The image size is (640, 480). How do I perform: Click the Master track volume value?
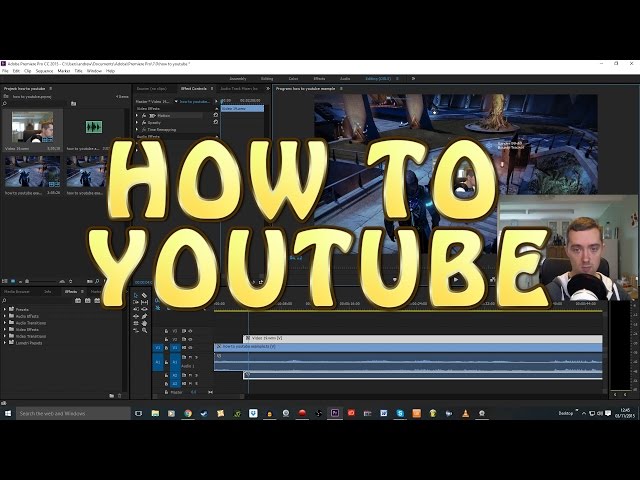(193, 392)
